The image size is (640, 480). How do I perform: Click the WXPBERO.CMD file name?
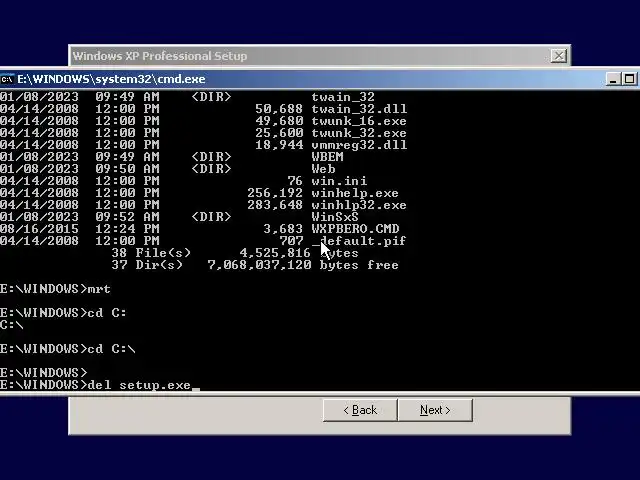pos(355,229)
